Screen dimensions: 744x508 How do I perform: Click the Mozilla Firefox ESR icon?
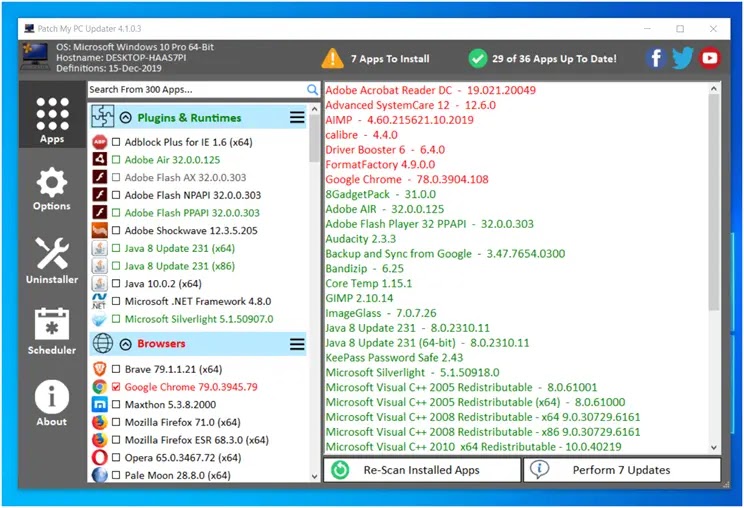99,440
